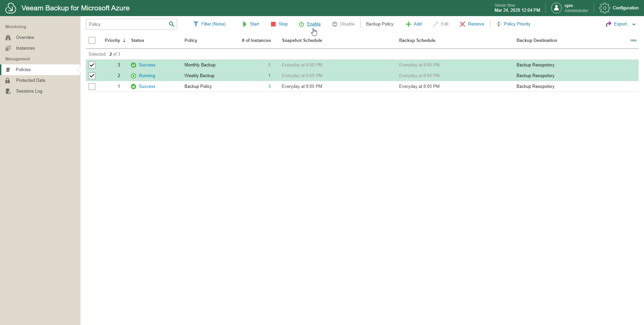The height and width of the screenshot is (325, 644).
Task: Click the Monthly Backup instances count 0
Action: 269,65
